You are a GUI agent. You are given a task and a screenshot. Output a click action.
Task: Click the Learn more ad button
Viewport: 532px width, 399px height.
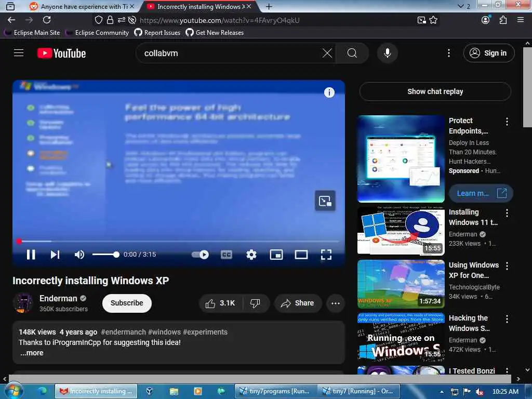coord(481,193)
